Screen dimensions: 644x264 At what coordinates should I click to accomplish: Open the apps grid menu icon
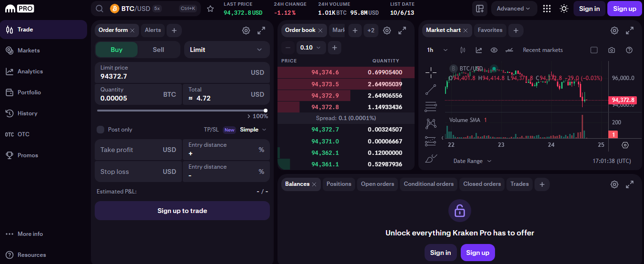[547, 9]
